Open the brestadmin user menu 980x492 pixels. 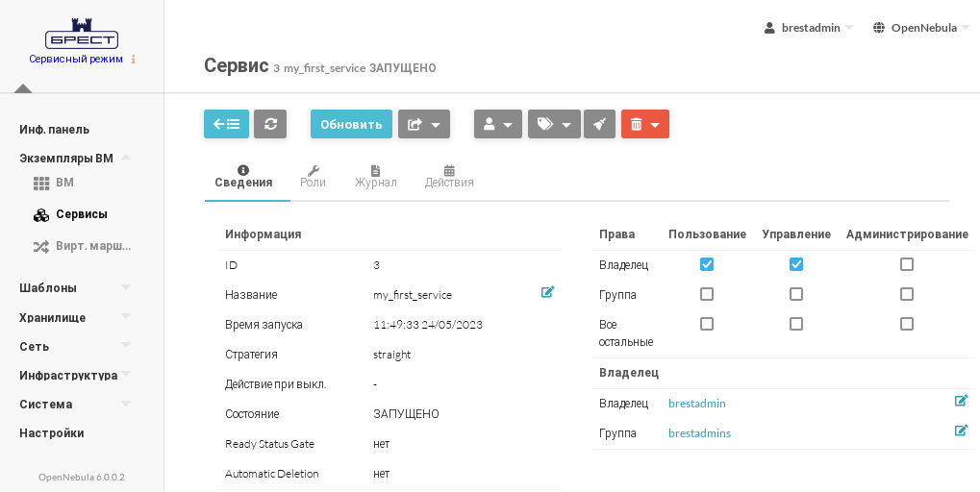pyautogui.click(x=808, y=28)
